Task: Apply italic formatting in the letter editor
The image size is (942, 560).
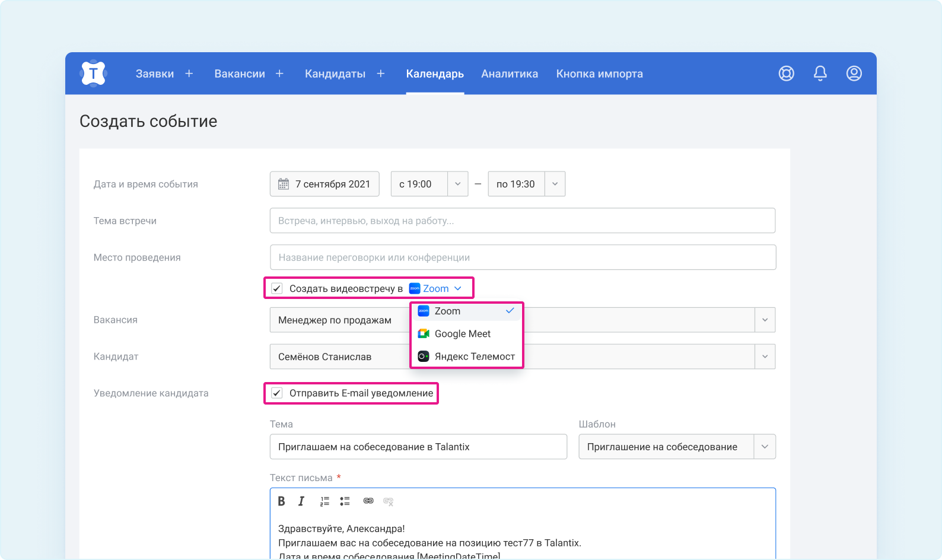Action: click(301, 501)
